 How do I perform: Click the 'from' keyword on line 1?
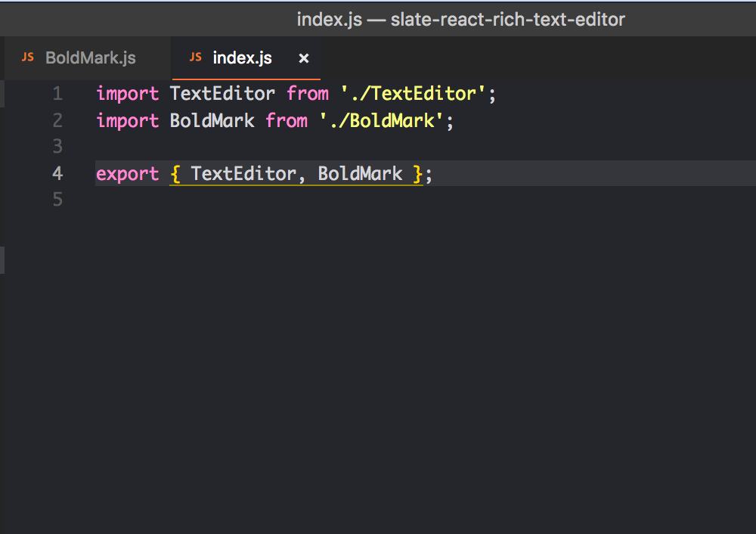pos(308,94)
